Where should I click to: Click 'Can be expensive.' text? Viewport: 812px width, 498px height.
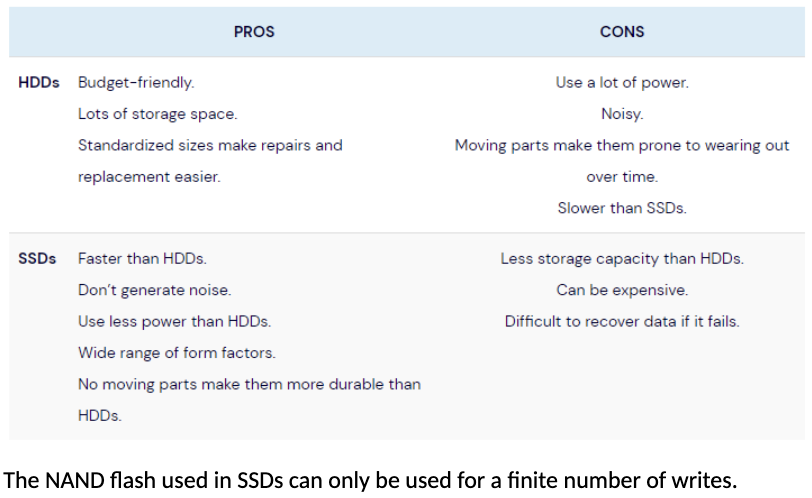point(622,290)
